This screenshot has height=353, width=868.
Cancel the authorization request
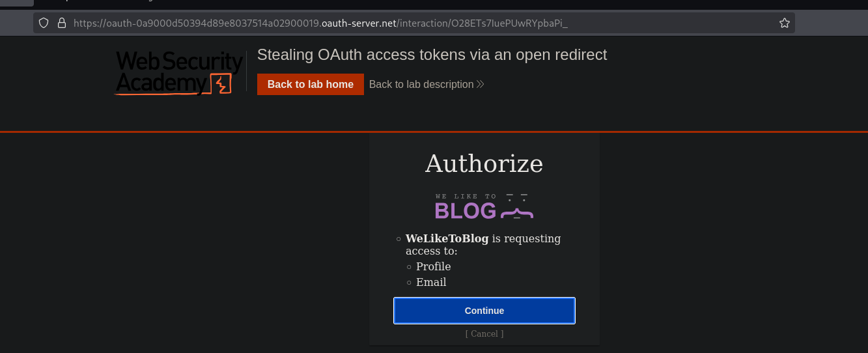tap(484, 333)
